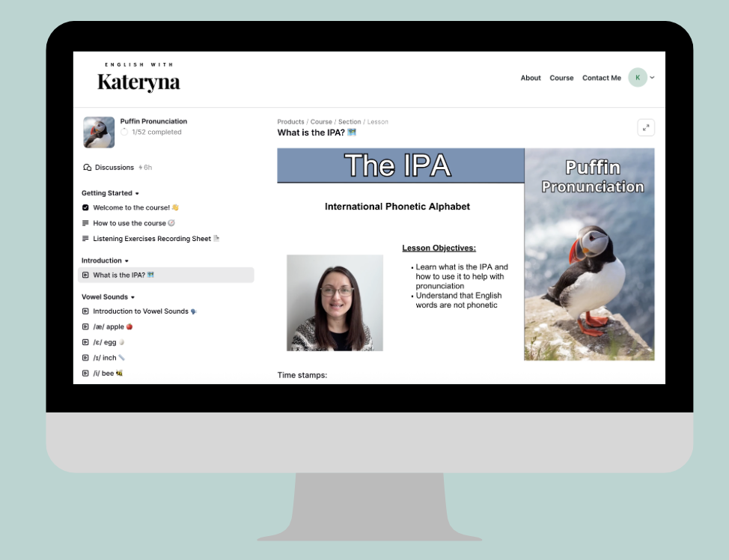Image resolution: width=729 pixels, height=560 pixels.
Task: Open the account dropdown chevron next to avatar
Action: (653, 78)
